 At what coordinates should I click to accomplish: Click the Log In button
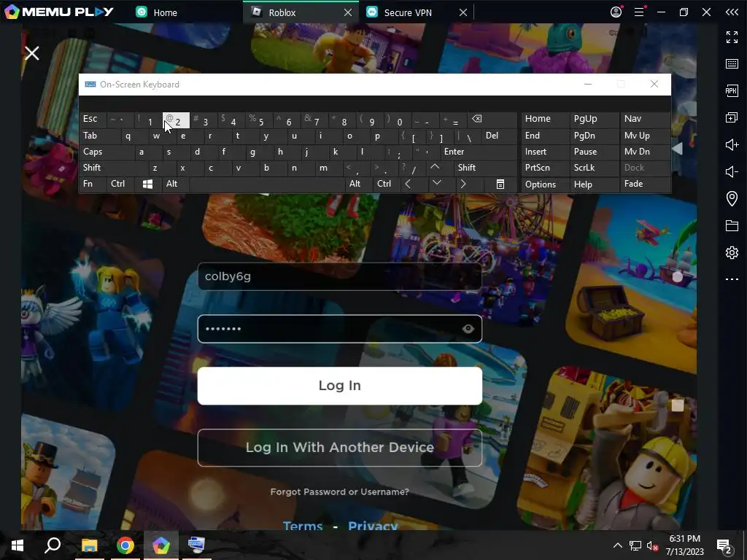[x=340, y=386]
